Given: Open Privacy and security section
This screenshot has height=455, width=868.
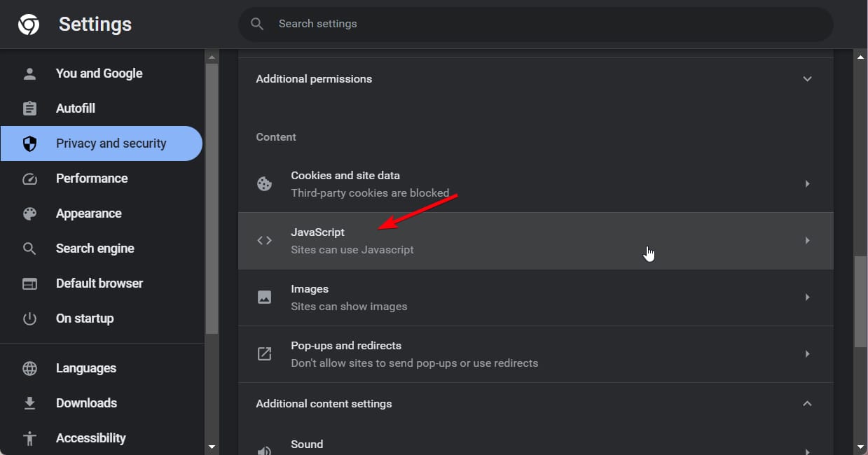Looking at the screenshot, I should [111, 143].
